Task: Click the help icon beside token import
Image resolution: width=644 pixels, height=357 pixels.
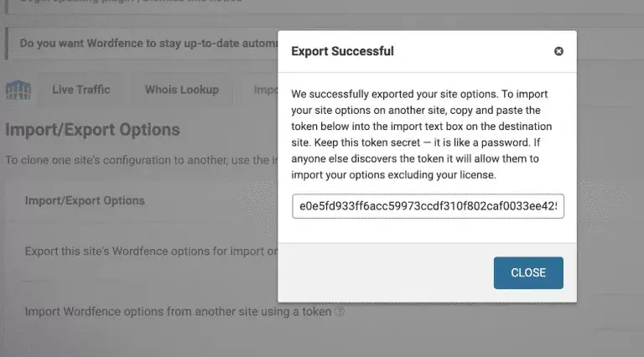Action: (x=340, y=312)
